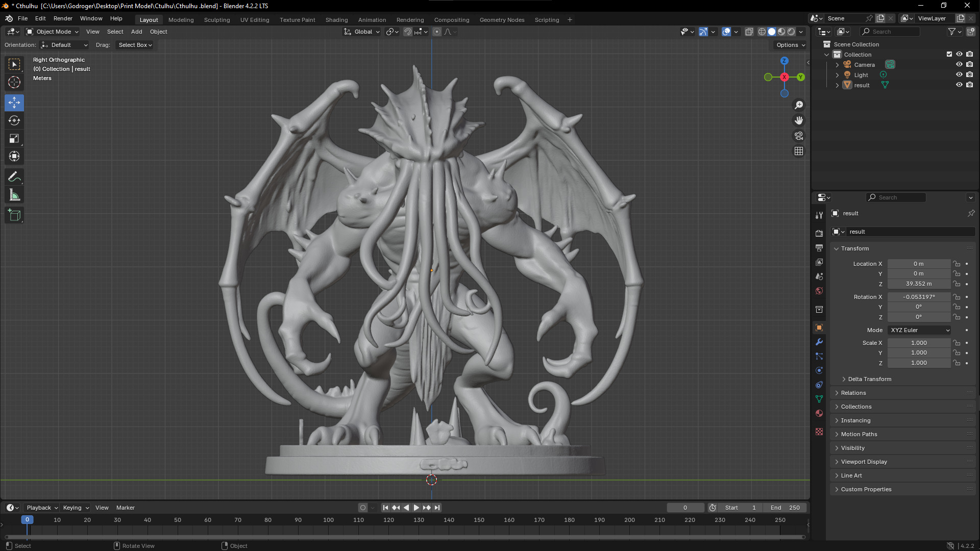Expand the Delta Transform panel
This screenshot has height=551, width=980.
(869, 379)
